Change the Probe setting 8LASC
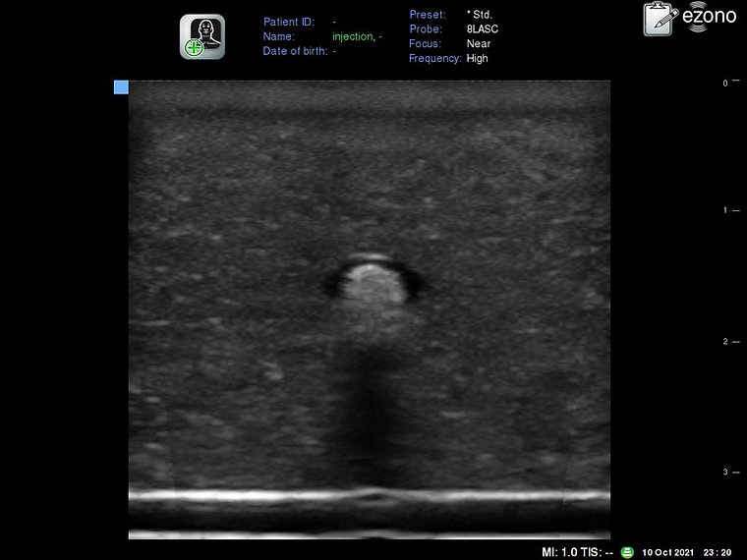The width and height of the screenshot is (747, 560). click(x=482, y=29)
